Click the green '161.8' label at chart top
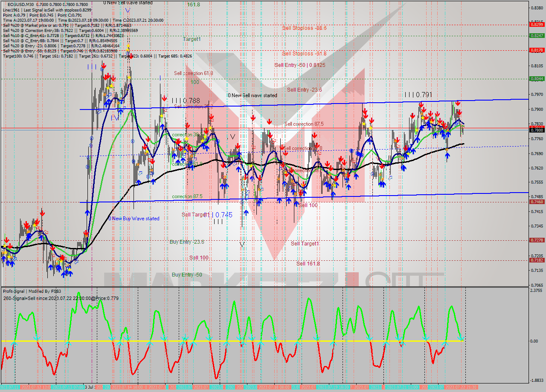This screenshot has height=392, width=546. pos(193,4)
